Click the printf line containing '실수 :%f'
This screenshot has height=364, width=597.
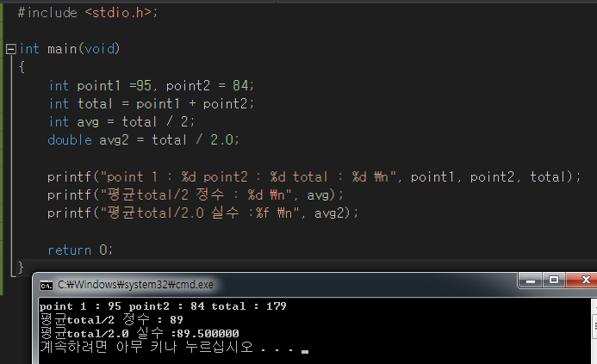point(202,213)
